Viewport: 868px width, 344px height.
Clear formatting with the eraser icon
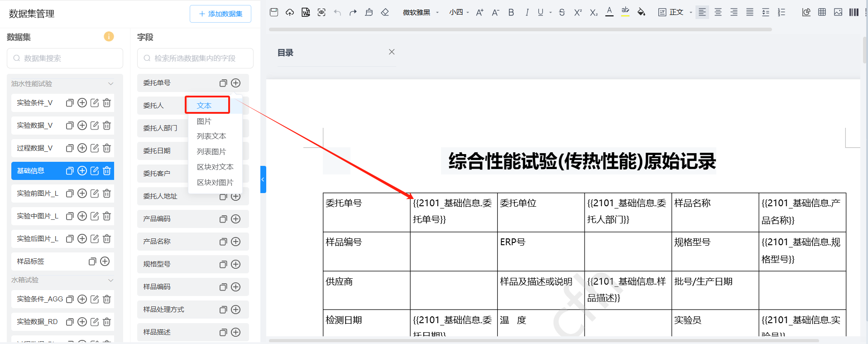385,12
